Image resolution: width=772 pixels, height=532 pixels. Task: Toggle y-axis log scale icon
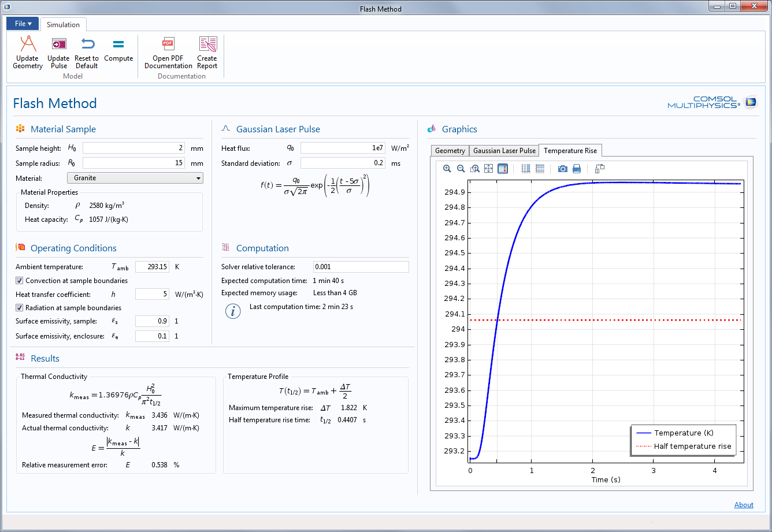click(540, 169)
